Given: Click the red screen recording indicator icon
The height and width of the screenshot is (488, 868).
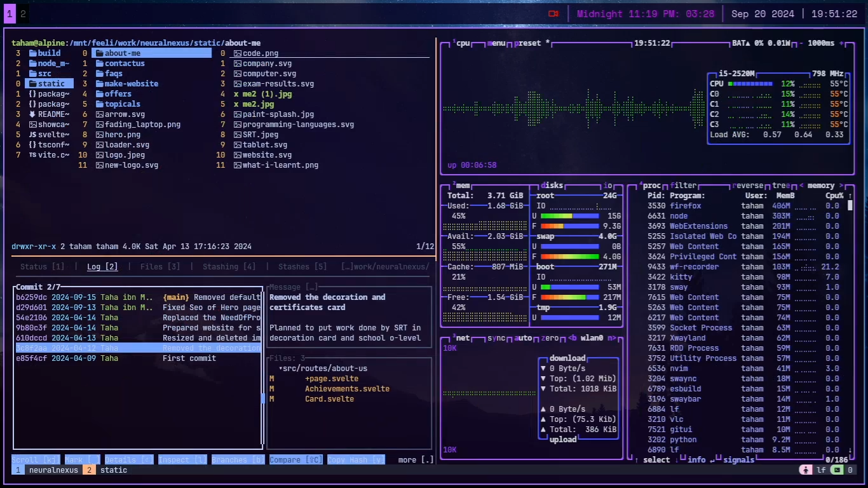Looking at the screenshot, I should [x=553, y=13].
